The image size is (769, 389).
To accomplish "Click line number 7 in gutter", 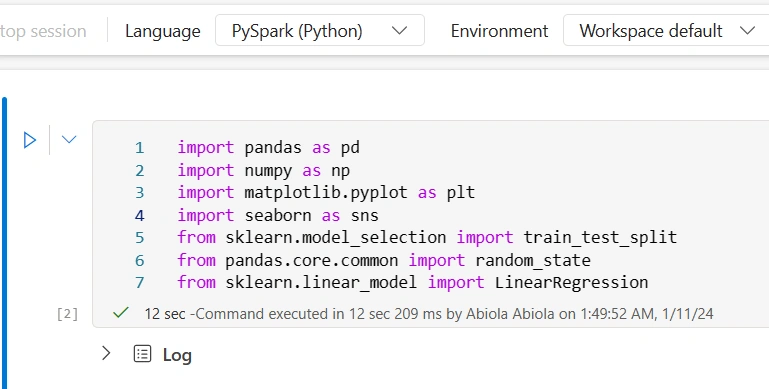I will pos(140,283).
